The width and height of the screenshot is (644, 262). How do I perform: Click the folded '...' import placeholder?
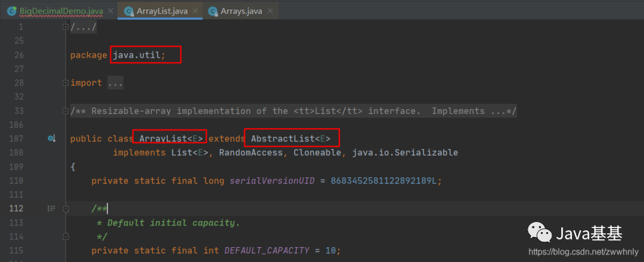[x=116, y=83]
